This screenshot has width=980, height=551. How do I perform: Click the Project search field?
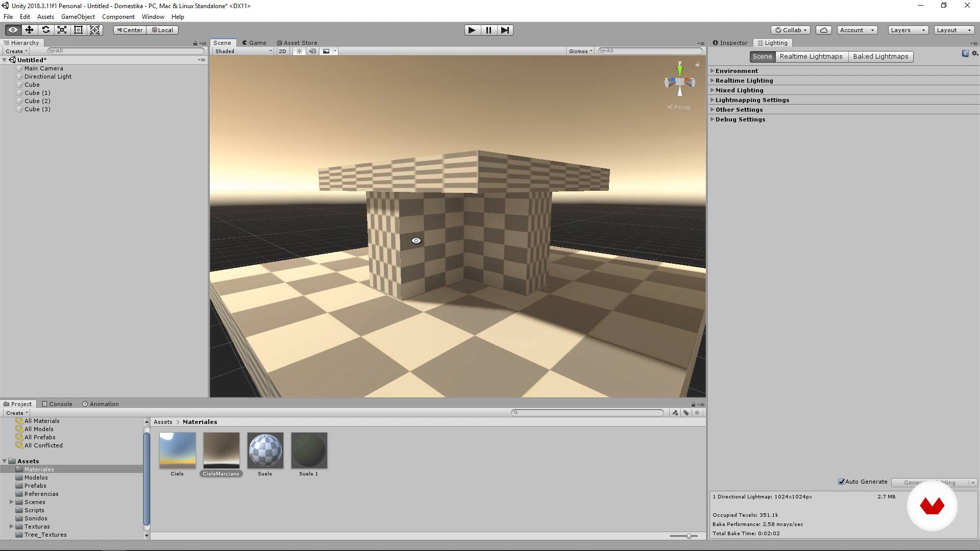[587, 413]
